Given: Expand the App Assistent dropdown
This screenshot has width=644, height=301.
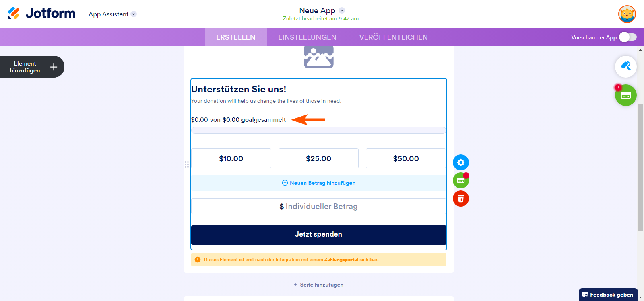Looking at the screenshot, I should [x=134, y=14].
